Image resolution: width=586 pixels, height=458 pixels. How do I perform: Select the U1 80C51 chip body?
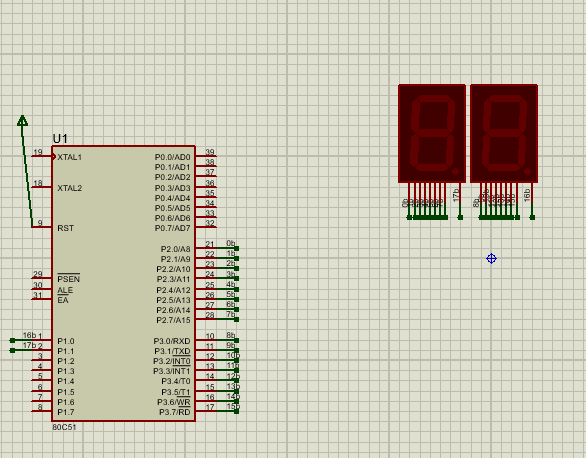tap(123, 283)
